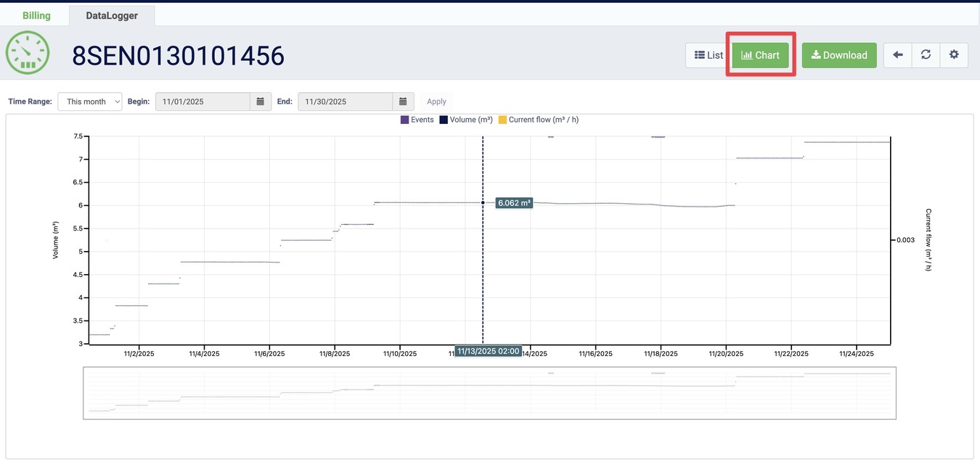The height and width of the screenshot is (462, 980).
Task: Switch to Chart view
Action: pyautogui.click(x=760, y=55)
